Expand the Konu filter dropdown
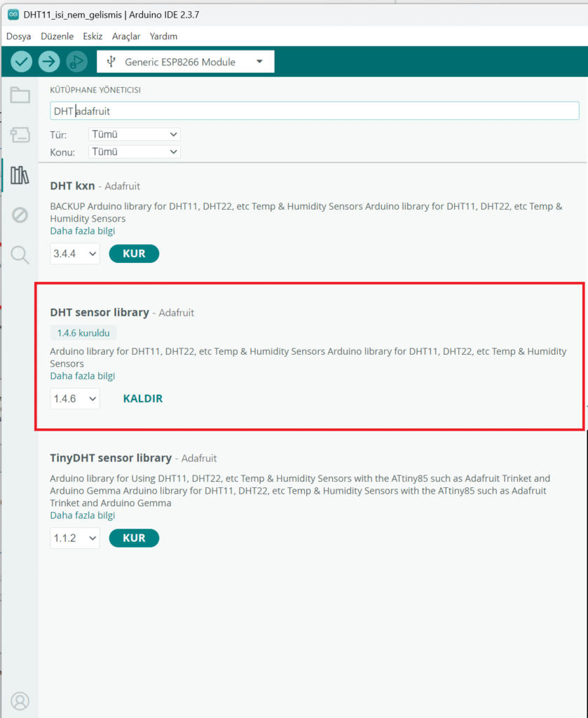The width and height of the screenshot is (588, 718). tap(135, 151)
